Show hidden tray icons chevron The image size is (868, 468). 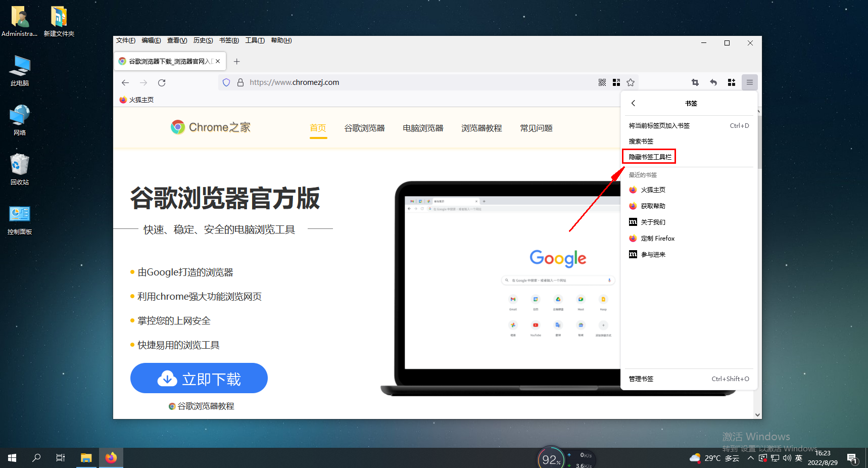[751, 458]
